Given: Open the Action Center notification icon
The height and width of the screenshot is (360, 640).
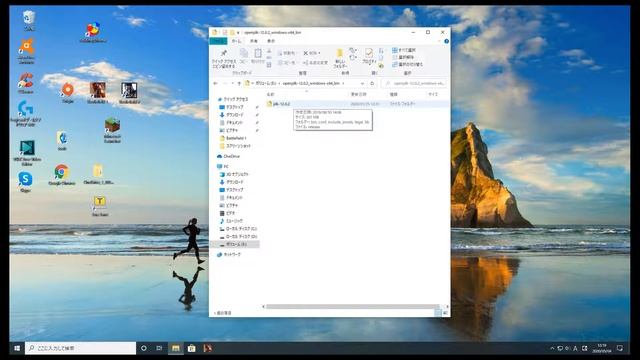Looking at the screenshot, I should pyautogui.click(x=620, y=348).
